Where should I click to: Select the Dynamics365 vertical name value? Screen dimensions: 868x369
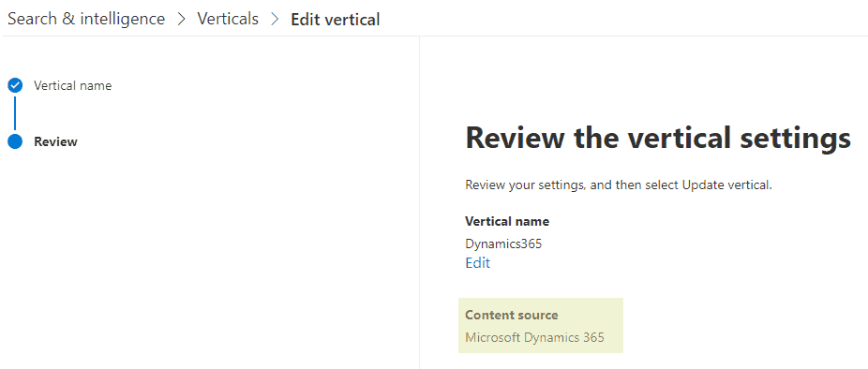tap(503, 244)
